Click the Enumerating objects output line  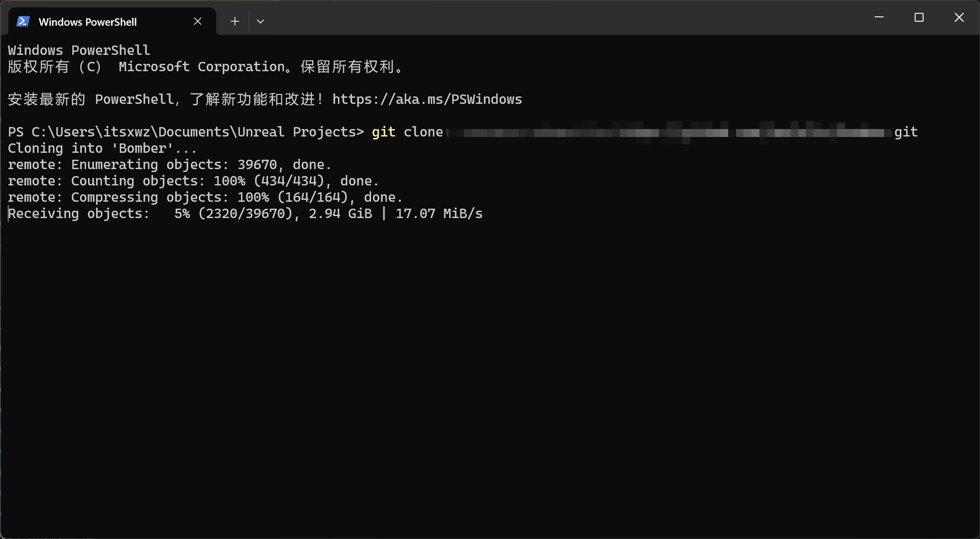169,165
